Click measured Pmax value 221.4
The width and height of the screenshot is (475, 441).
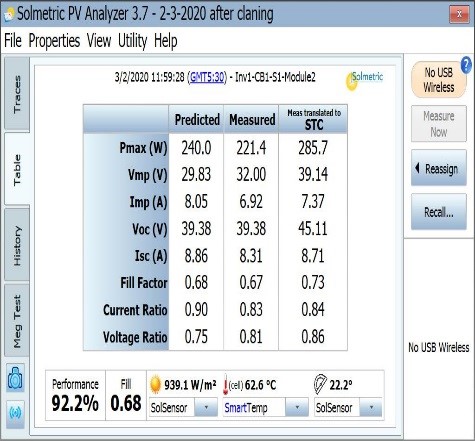(x=251, y=148)
